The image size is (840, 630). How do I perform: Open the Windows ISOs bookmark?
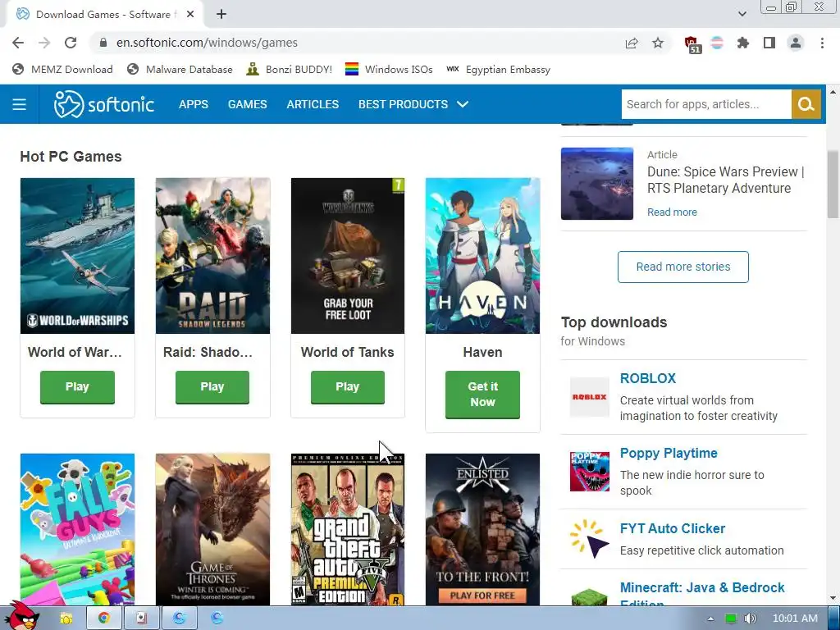coord(389,70)
